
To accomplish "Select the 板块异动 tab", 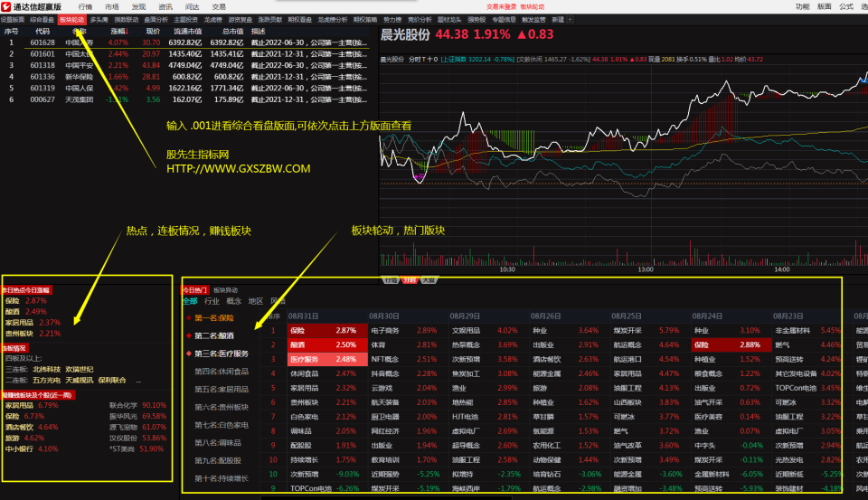I will [225, 289].
